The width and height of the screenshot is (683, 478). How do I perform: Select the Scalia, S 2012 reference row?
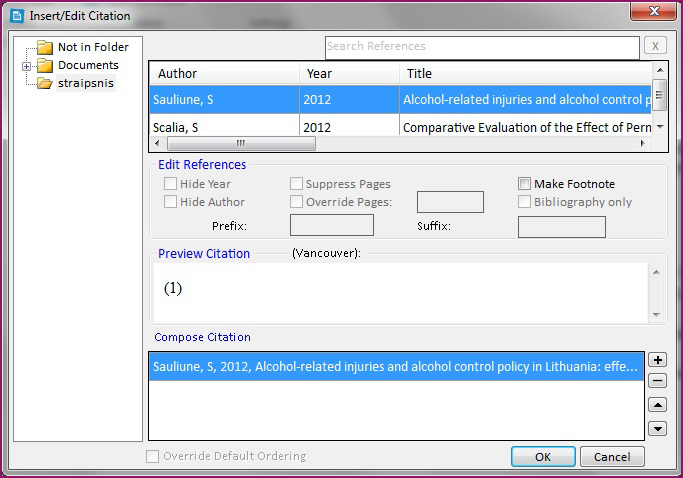click(400, 127)
